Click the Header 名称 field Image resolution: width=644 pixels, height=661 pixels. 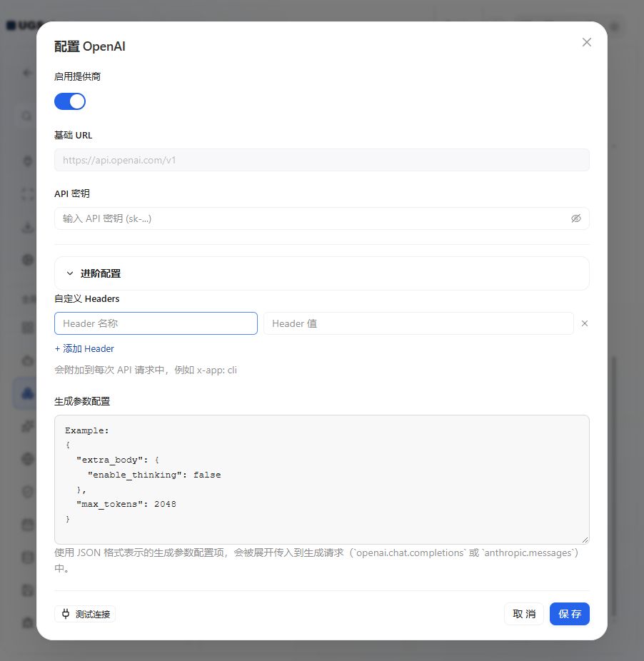[156, 323]
